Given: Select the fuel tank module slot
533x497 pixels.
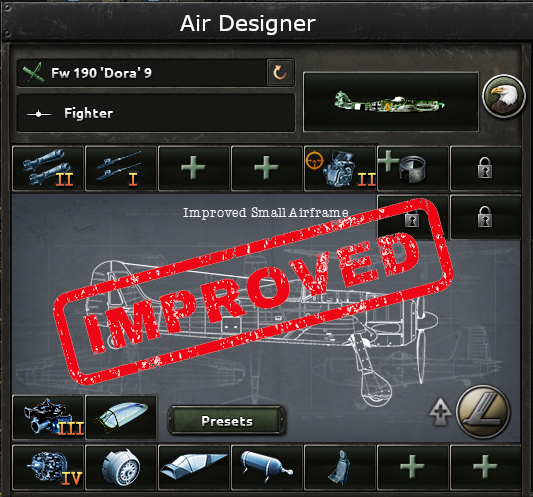Looking at the screenshot, I should 267,467.
